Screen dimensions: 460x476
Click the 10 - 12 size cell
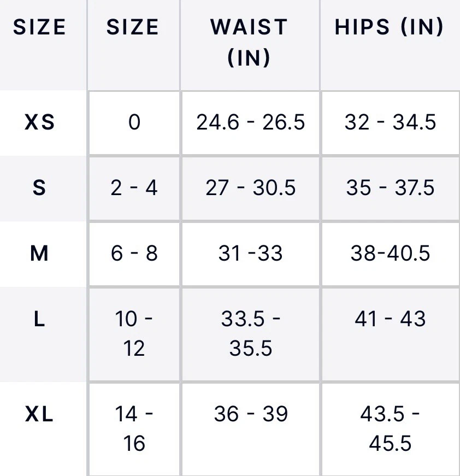coord(134,333)
